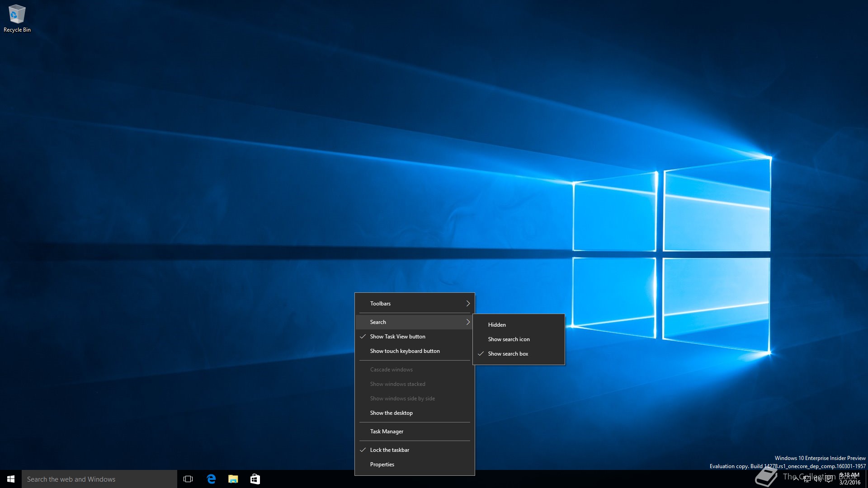Launch Microsoft Edge from the taskbar
Image resolution: width=868 pixels, height=488 pixels.
tap(211, 479)
